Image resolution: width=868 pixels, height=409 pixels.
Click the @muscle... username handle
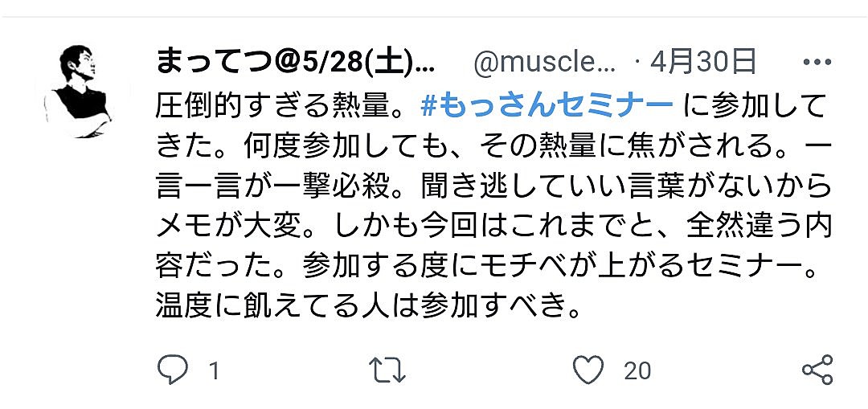click(x=545, y=63)
